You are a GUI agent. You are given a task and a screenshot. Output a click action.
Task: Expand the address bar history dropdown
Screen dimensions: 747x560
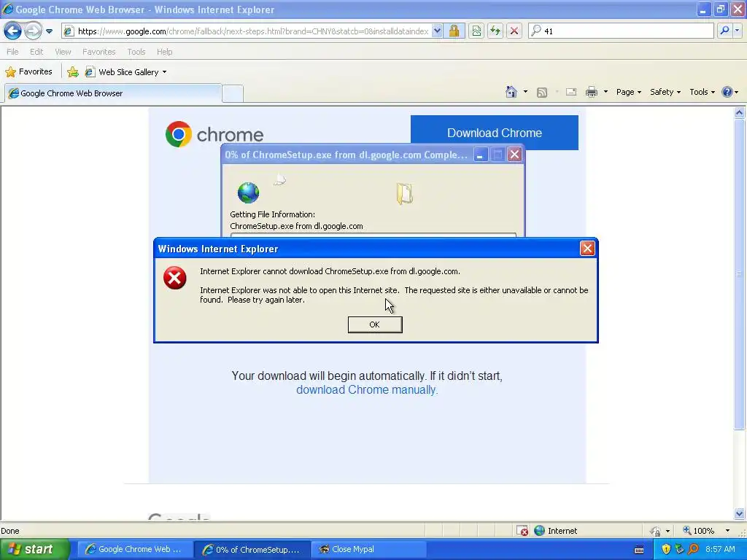(x=437, y=31)
